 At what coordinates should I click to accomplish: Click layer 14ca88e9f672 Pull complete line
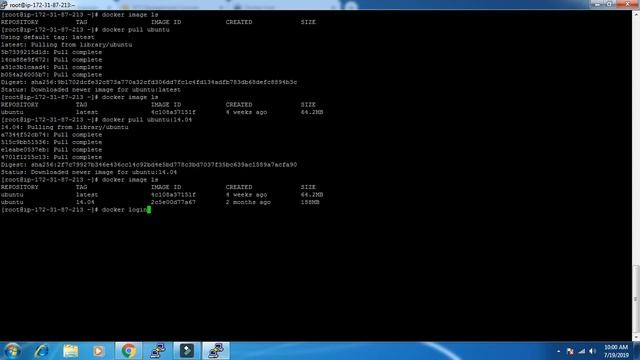(51, 60)
